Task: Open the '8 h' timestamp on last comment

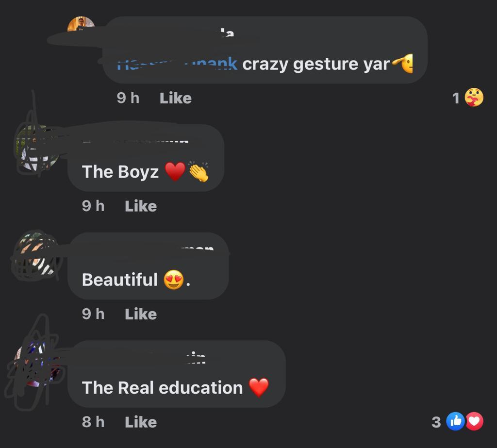Action: [93, 422]
